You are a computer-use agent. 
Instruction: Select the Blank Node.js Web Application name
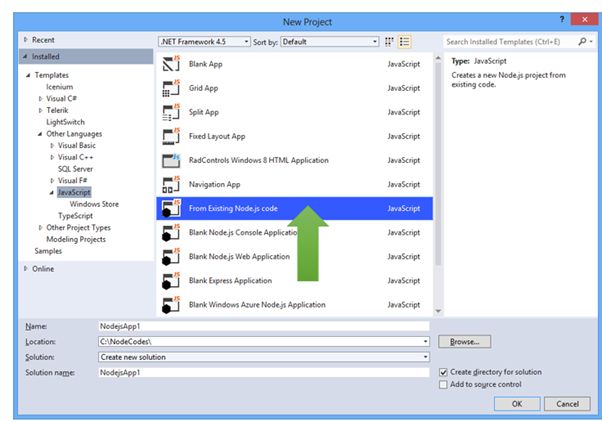coord(240,257)
